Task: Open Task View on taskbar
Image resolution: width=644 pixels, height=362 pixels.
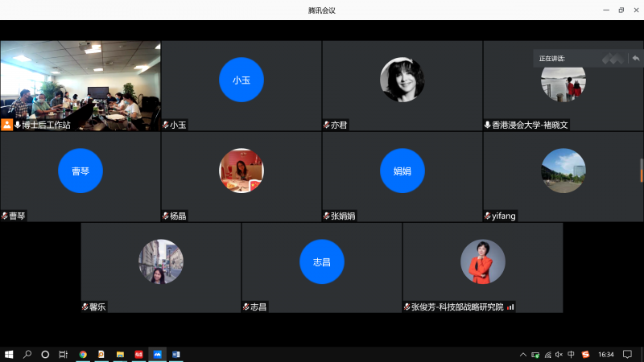Action: [x=63, y=354]
